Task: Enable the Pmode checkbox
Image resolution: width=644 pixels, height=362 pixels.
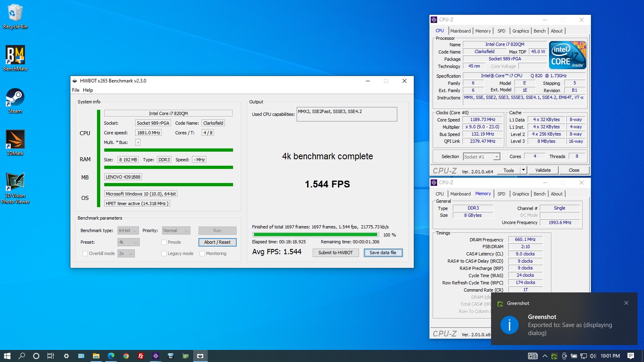Action: (x=164, y=242)
